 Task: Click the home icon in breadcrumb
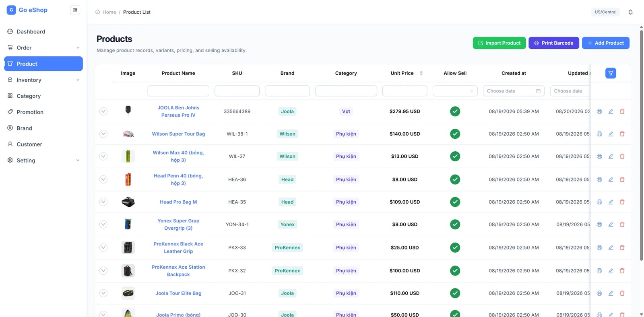(97, 12)
